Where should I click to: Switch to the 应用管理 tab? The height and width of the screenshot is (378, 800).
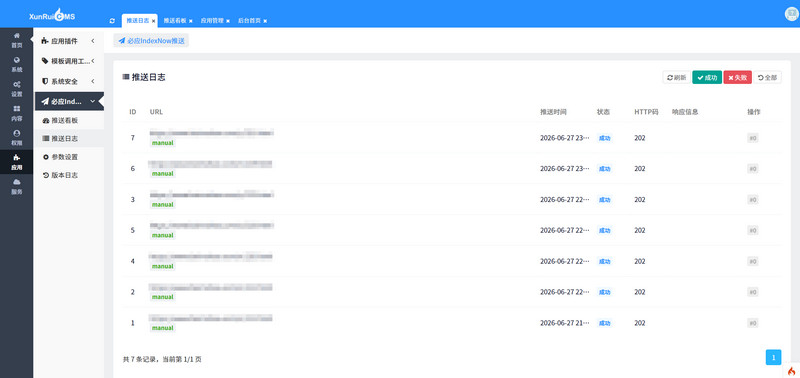coord(212,20)
